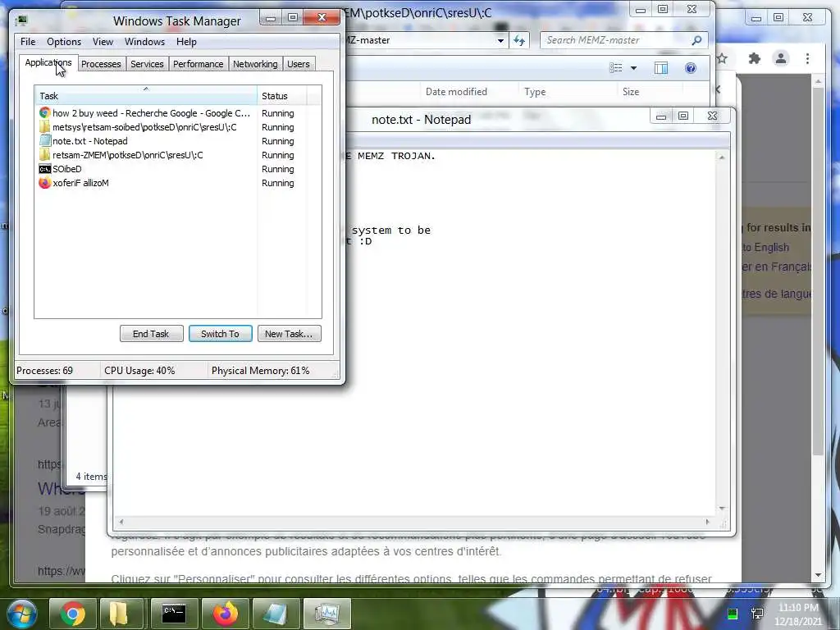
Task: Click Explorer change view icon
Action: click(x=616, y=68)
